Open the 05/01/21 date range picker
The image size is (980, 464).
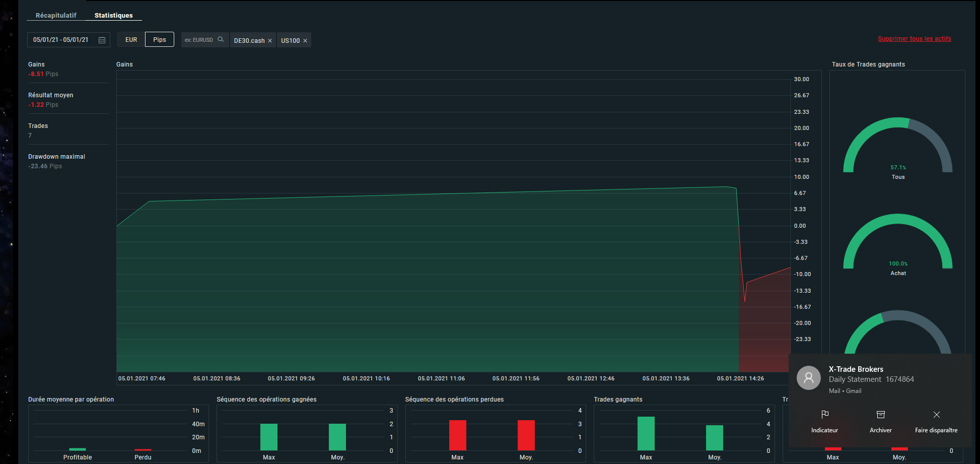tap(61, 40)
